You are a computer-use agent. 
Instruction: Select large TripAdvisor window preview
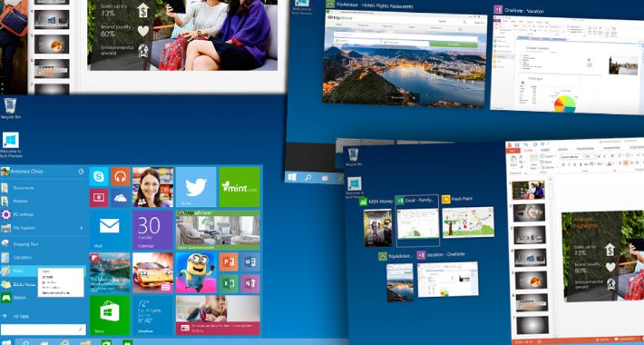pyautogui.click(x=405, y=60)
